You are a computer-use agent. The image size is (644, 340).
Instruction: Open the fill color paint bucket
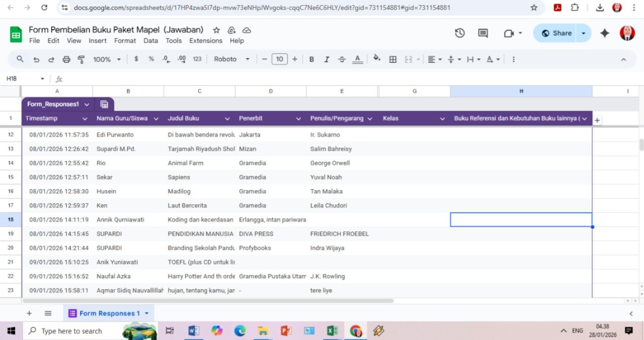coord(376,59)
